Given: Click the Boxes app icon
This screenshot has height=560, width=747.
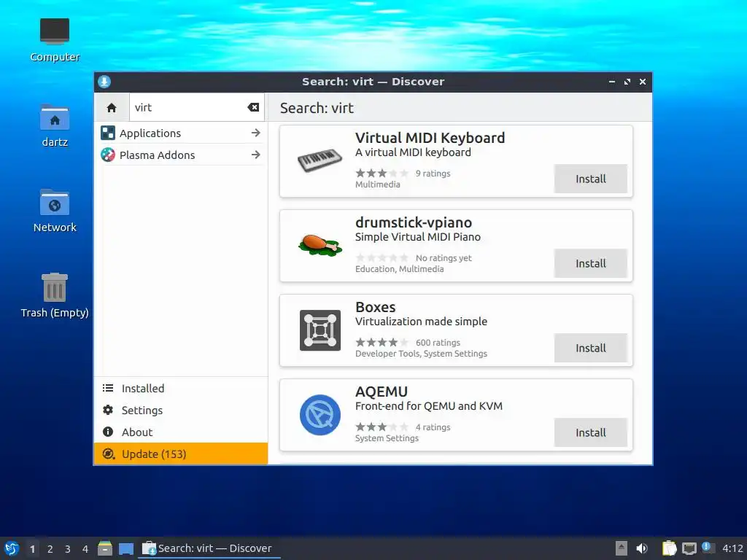Looking at the screenshot, I should pos(320,330).
